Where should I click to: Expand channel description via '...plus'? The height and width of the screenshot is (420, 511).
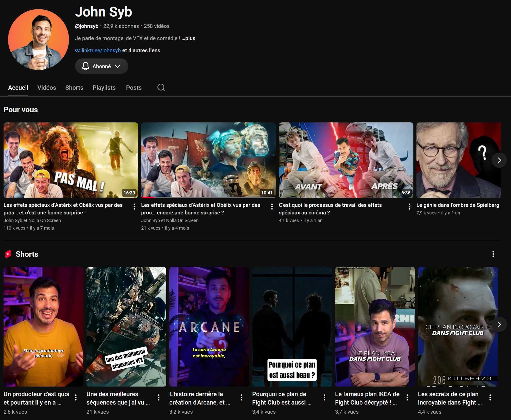click(188, 38)
